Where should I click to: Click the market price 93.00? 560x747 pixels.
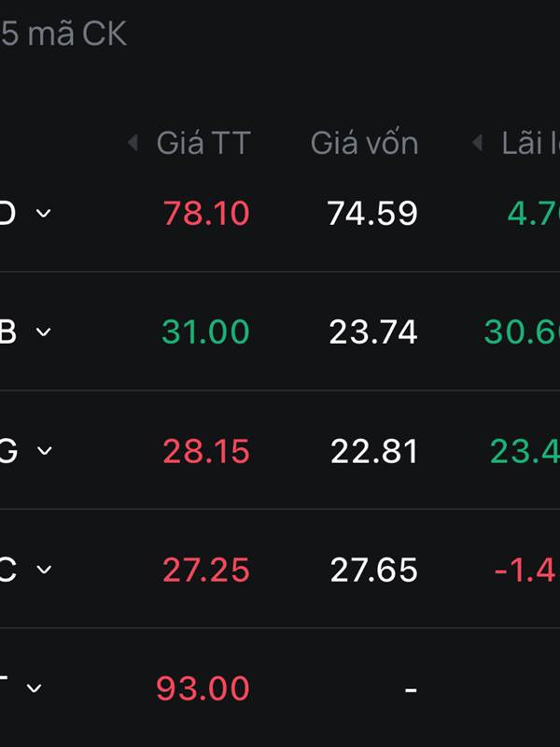pyautogui.click(x=203, y=688)
